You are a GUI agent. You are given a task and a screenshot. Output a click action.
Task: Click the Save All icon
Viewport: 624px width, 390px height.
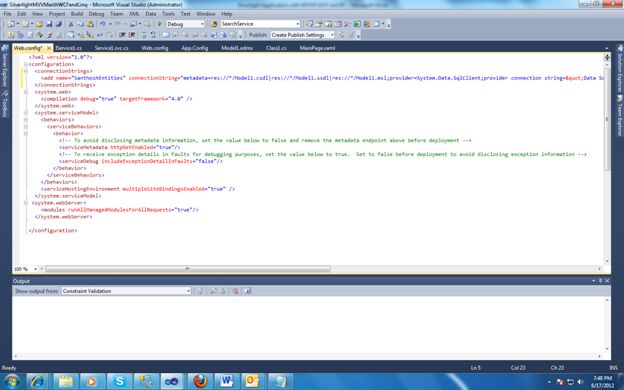[58, 24]
